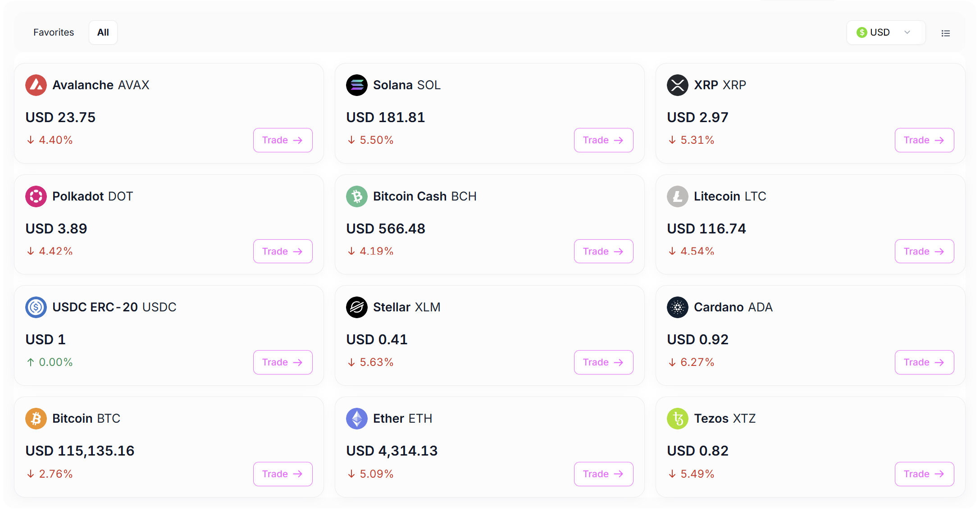Click the Stellar XLM logo

pyautogui.click(x=357, y=307)
